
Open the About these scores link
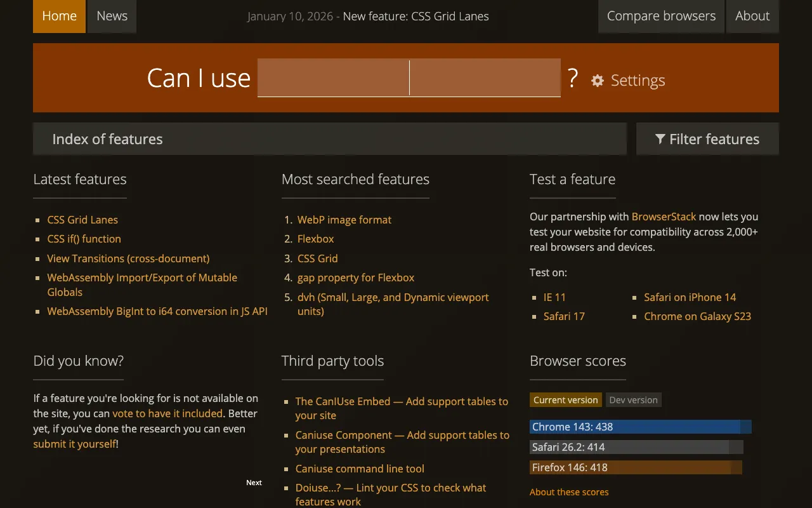pos(569,491)
